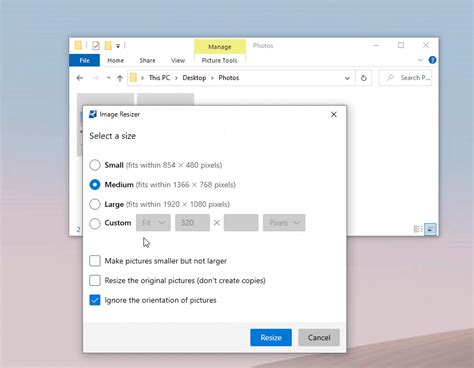Click the folder icon in Explorer title bar

point(78,45)
